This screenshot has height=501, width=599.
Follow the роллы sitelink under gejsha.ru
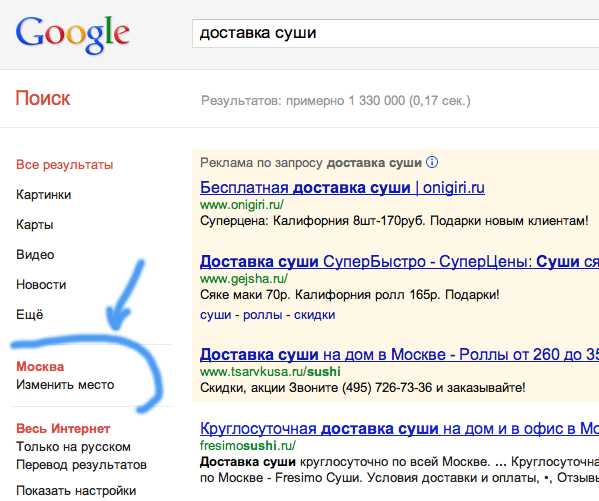[x=262, y=315]
